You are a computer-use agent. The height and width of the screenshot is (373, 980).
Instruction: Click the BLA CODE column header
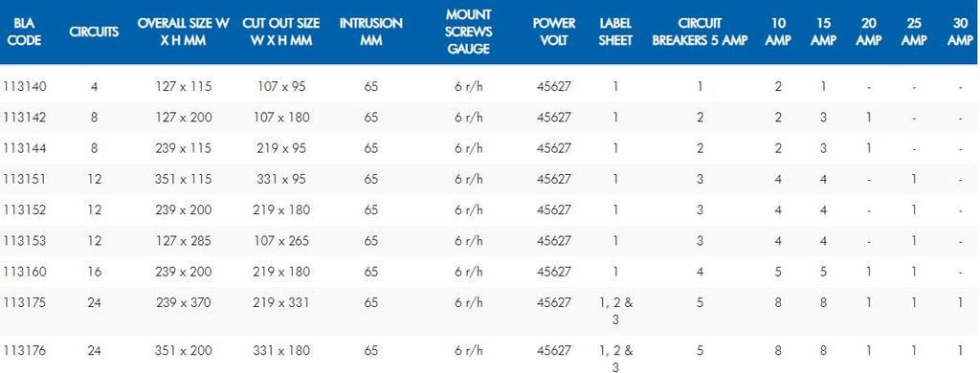(26, 32)
